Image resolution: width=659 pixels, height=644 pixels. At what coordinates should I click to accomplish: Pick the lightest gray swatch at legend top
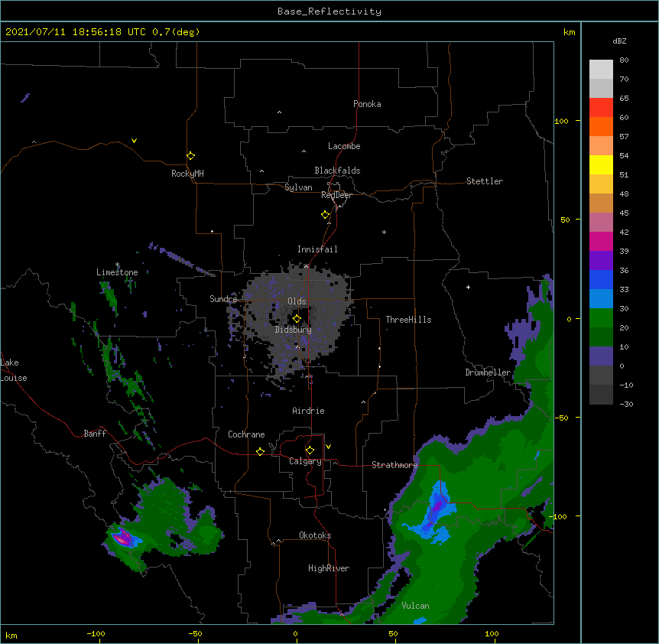pos(601,69)
